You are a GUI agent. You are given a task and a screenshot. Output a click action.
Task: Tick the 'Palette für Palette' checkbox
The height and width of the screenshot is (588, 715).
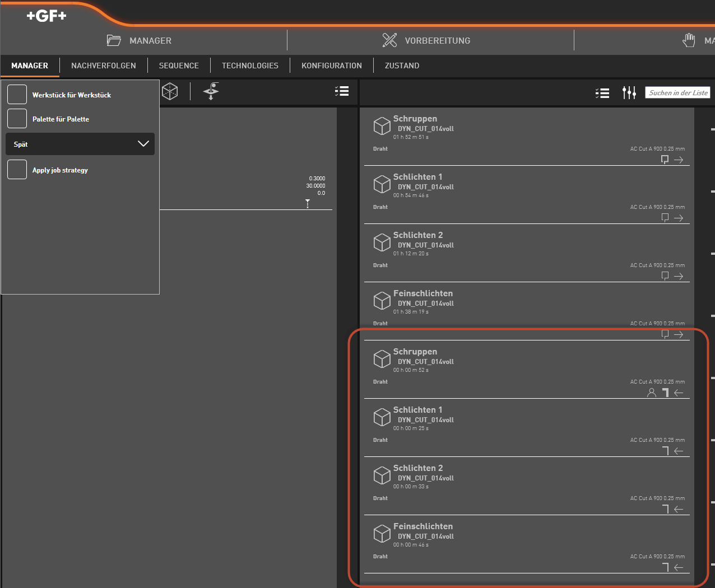click(17, 119)
